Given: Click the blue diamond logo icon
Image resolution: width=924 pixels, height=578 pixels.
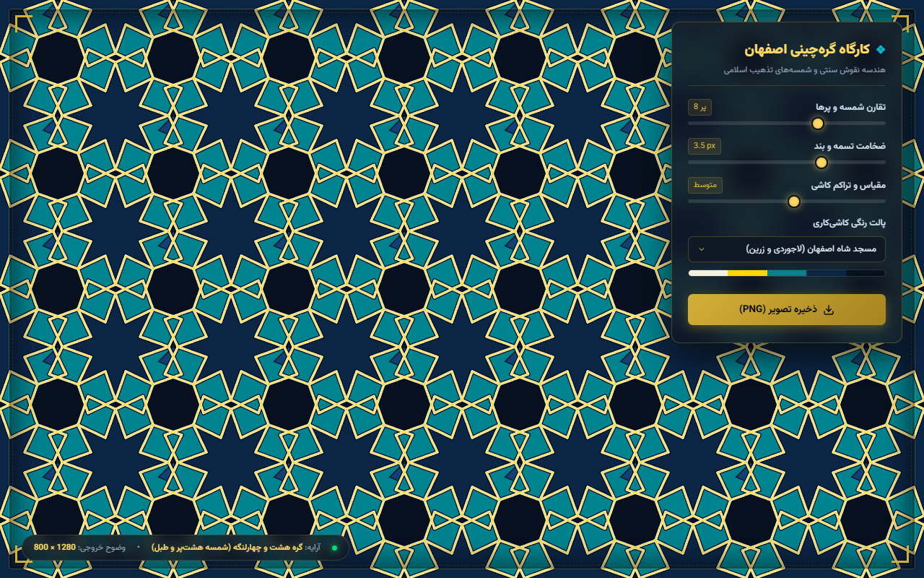Looking at the screenshot, I should click(881, 50).
